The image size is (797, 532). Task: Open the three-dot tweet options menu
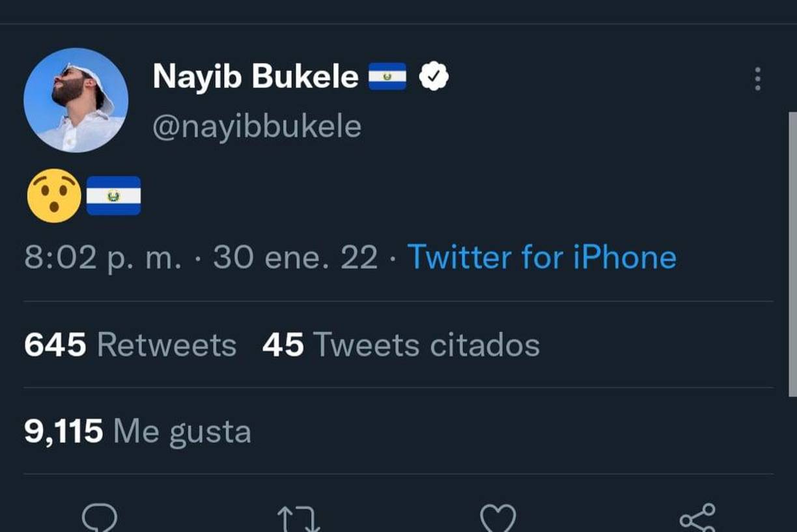[x=757, y=78]
